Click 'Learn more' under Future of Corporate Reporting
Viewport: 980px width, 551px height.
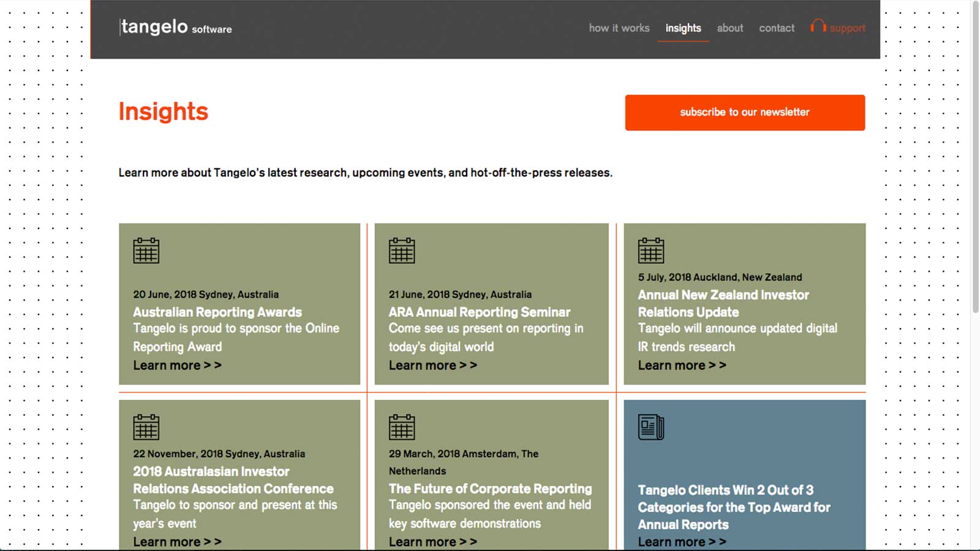(x=432, y=542)
